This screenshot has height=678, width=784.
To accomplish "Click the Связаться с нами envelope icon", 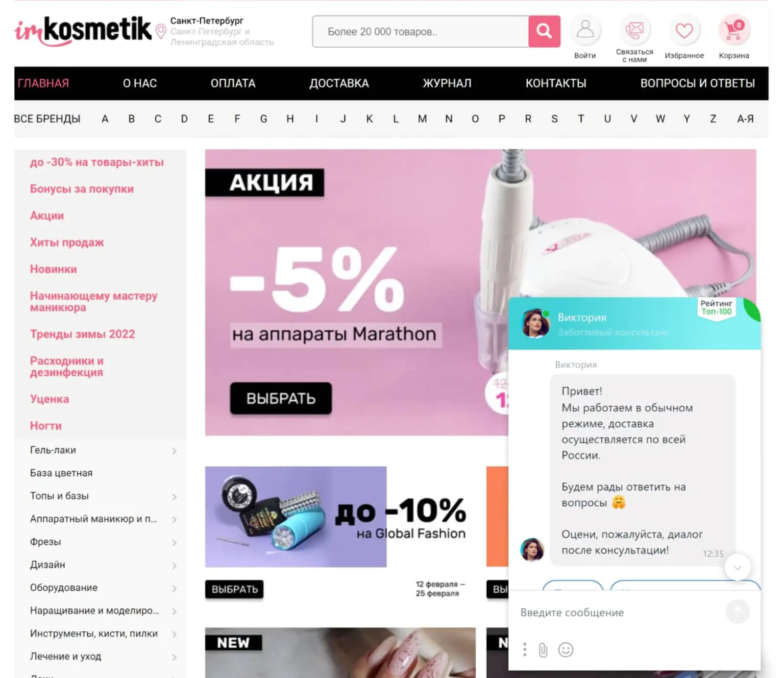I will click(635, 30).
